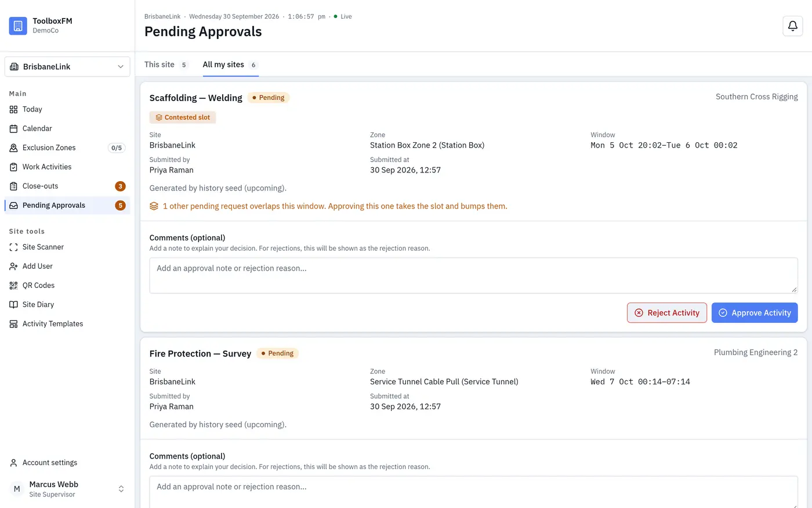This screenshot has width=812, height=508.
Task: Open notifications bell icon
Action: (792, 26)
